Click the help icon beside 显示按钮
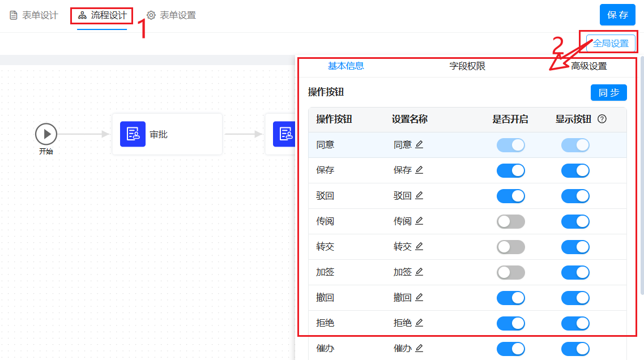Image resolution: width=644 pixels, height=360 pixels. pyautogui.click(x=602, y=119)
